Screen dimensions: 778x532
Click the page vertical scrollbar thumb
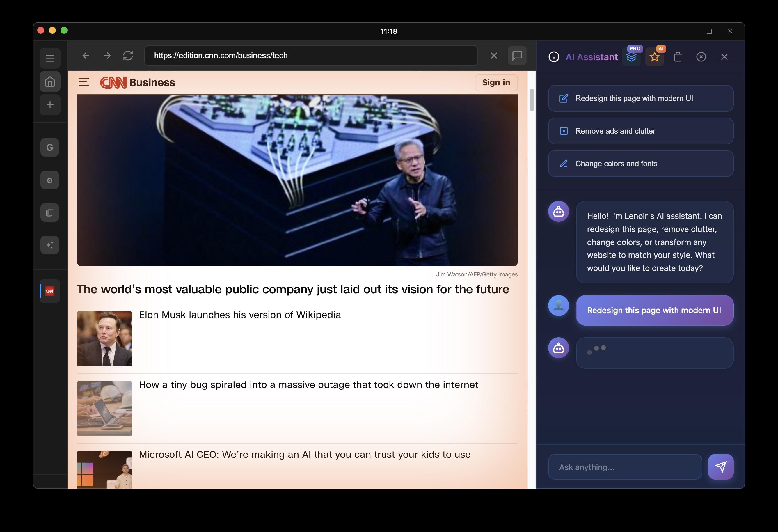point(531,100)
